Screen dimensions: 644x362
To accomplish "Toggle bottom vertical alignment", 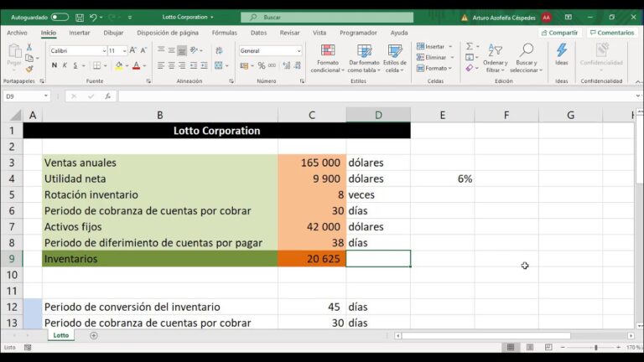I will 182,50.
